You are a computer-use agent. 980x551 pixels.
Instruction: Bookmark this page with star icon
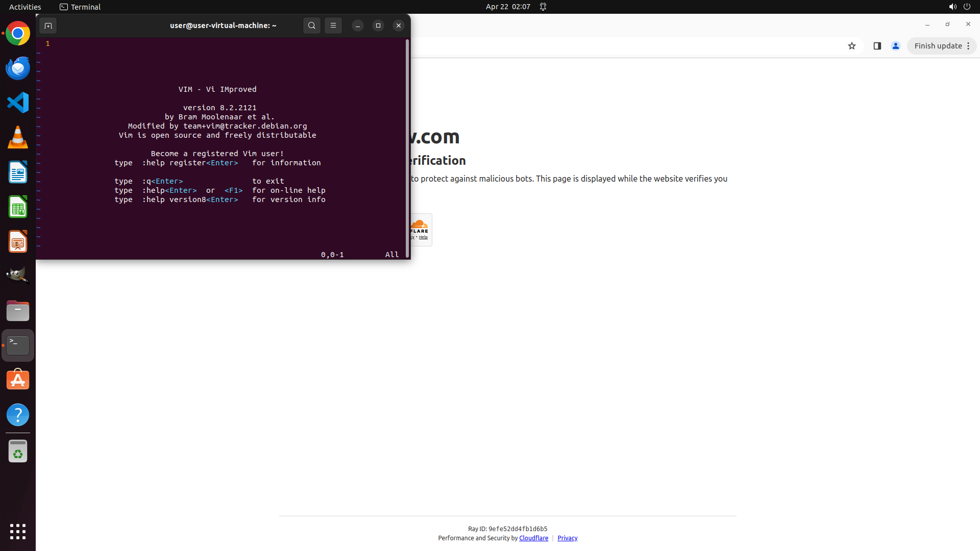click(852, 46)
